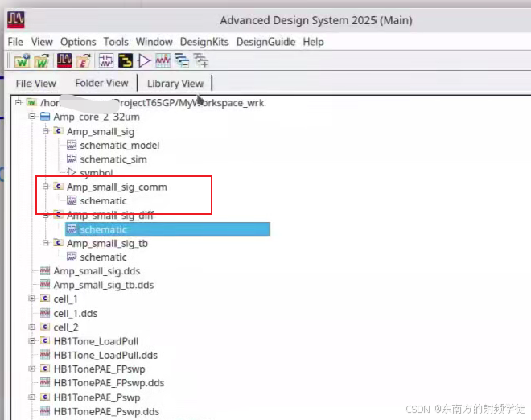The image size is (531, 420).
Task: Click the Open Workspace toolbar icon
Action: point(42,61)
